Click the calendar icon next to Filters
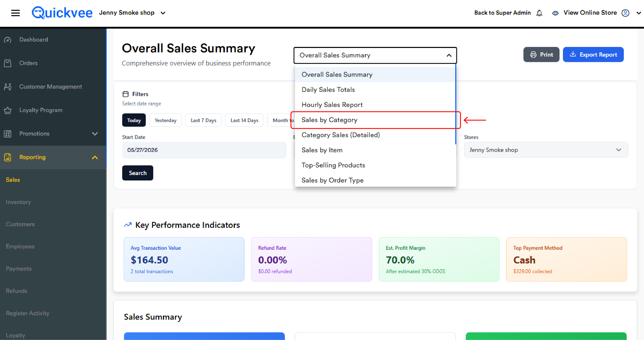The height and width of the screenshot is (340, 644). click(125, 94)
